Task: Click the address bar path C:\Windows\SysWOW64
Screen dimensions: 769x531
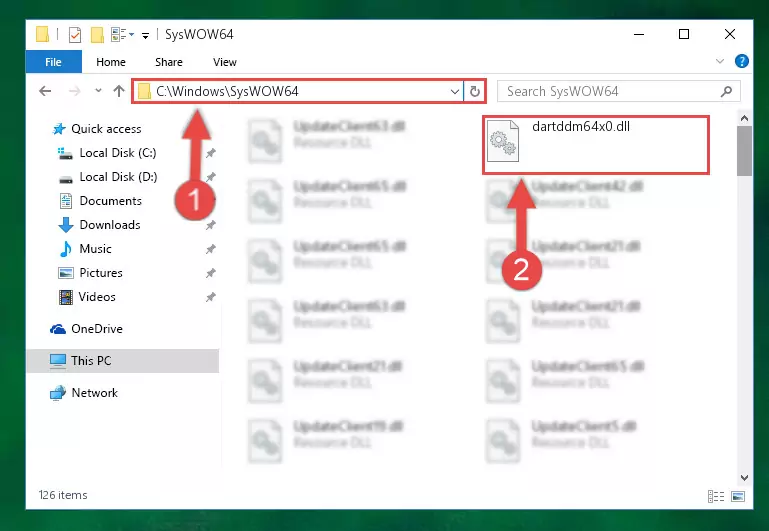Action: (227, 91)
